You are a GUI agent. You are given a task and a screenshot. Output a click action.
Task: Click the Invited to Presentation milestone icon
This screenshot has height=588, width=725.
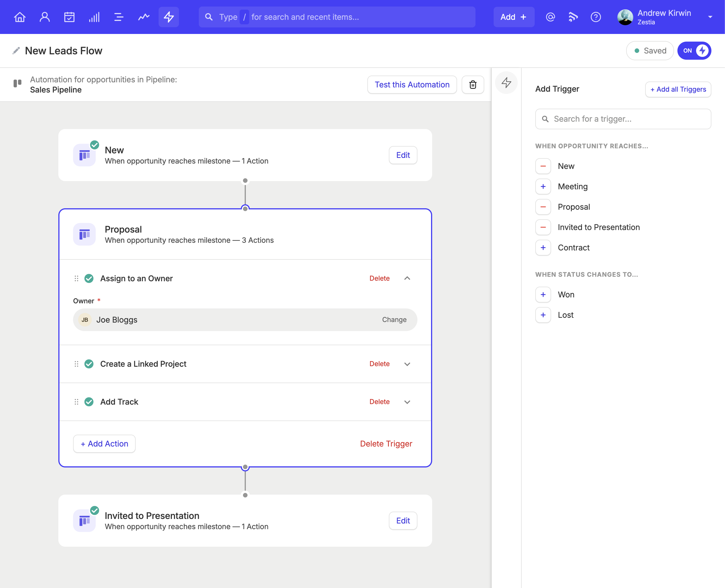[x=84, y=521]
